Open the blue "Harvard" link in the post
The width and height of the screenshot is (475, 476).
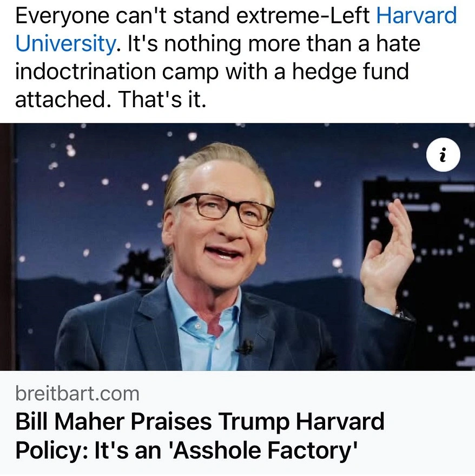click(416, 16)
